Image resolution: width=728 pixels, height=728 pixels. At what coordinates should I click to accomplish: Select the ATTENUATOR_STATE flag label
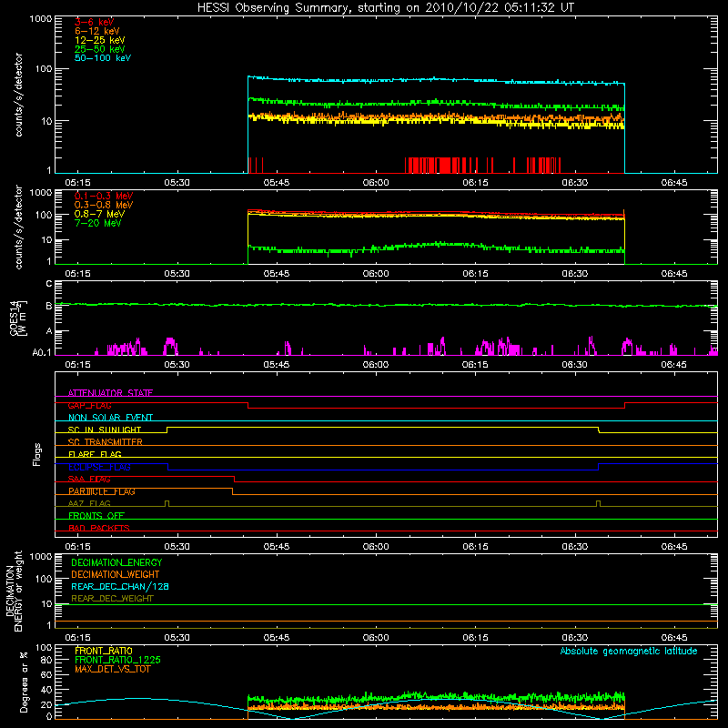tap(110, 393)
